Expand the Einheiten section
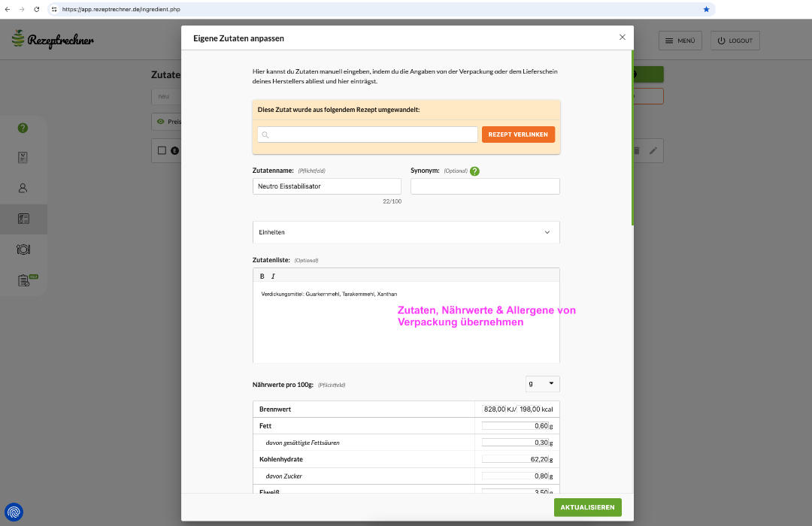This screenshot has width=812, height=526. (x=406, y=232)
